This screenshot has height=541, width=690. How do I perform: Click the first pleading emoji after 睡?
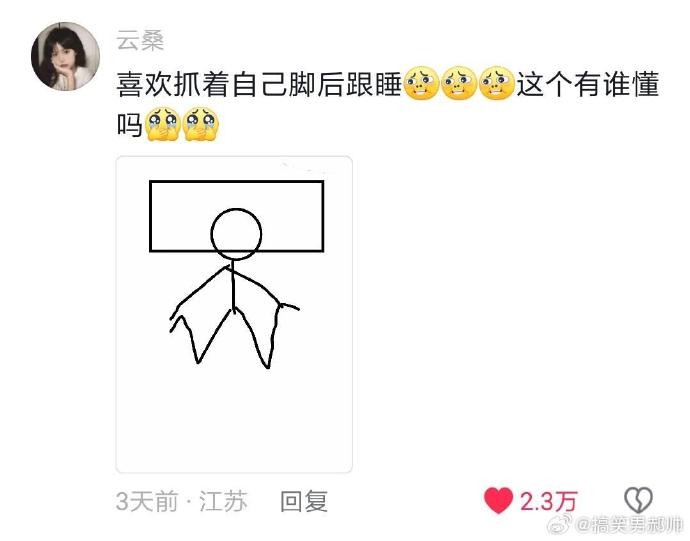[x=421, y=84]
